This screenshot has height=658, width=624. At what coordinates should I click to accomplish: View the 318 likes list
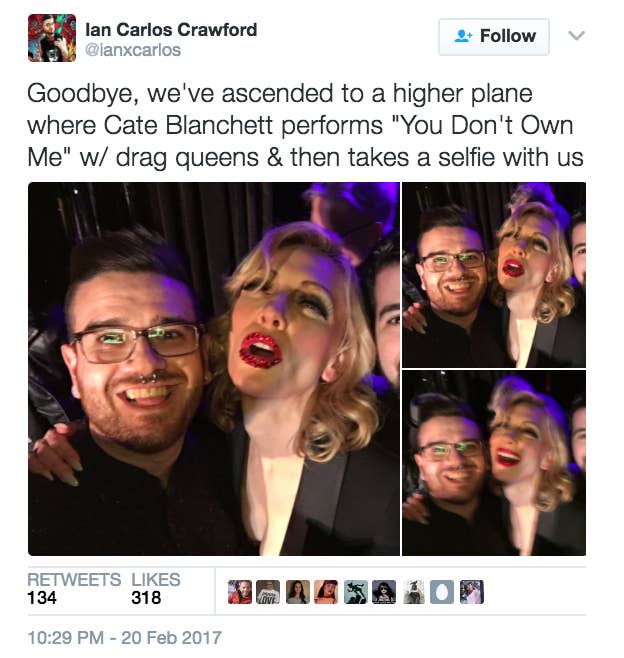point(156,589)
